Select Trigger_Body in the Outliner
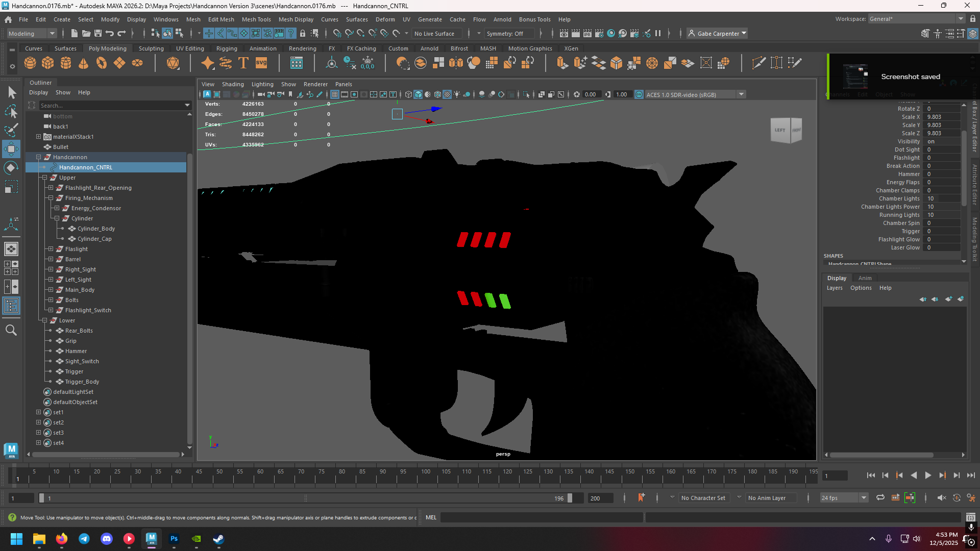 click(x=82, y=382)
